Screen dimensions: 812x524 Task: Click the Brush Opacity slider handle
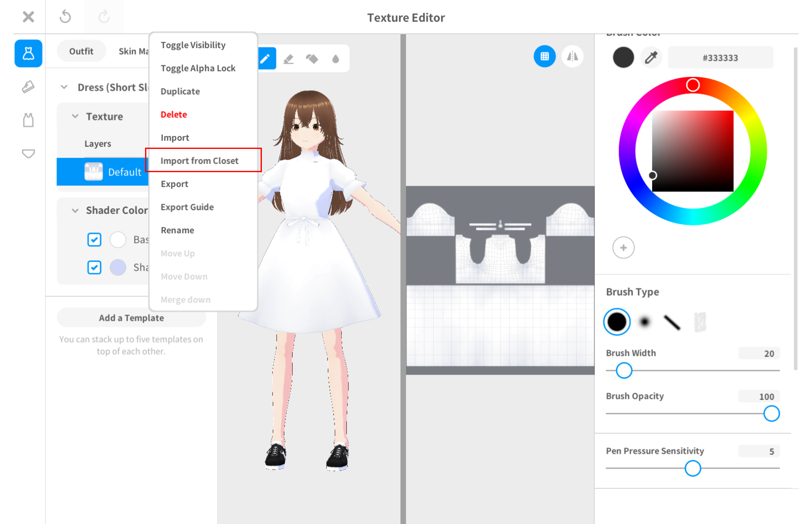tap(771, 413)
